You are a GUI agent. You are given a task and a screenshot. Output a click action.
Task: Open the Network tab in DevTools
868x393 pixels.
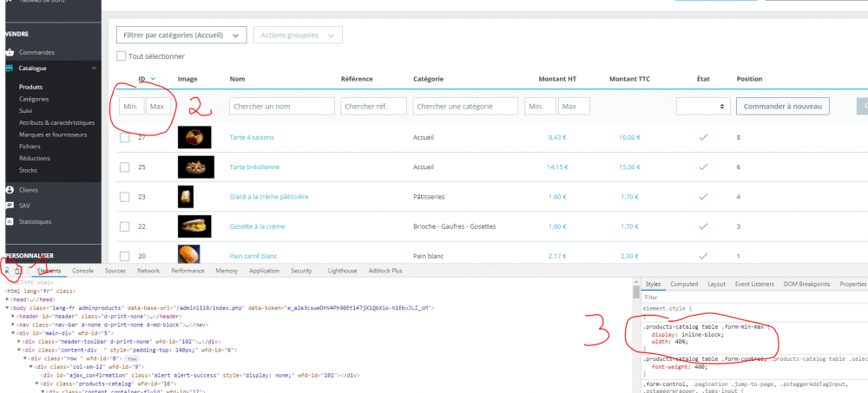click(148, 271)
